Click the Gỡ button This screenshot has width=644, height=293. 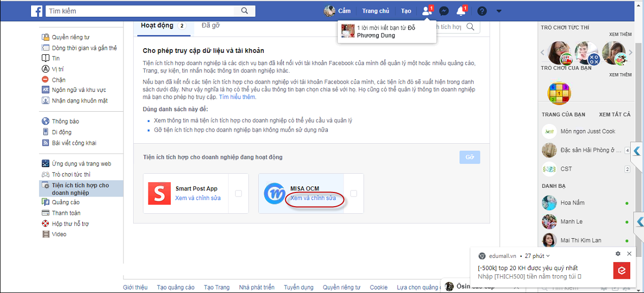(x=469, y=157)
